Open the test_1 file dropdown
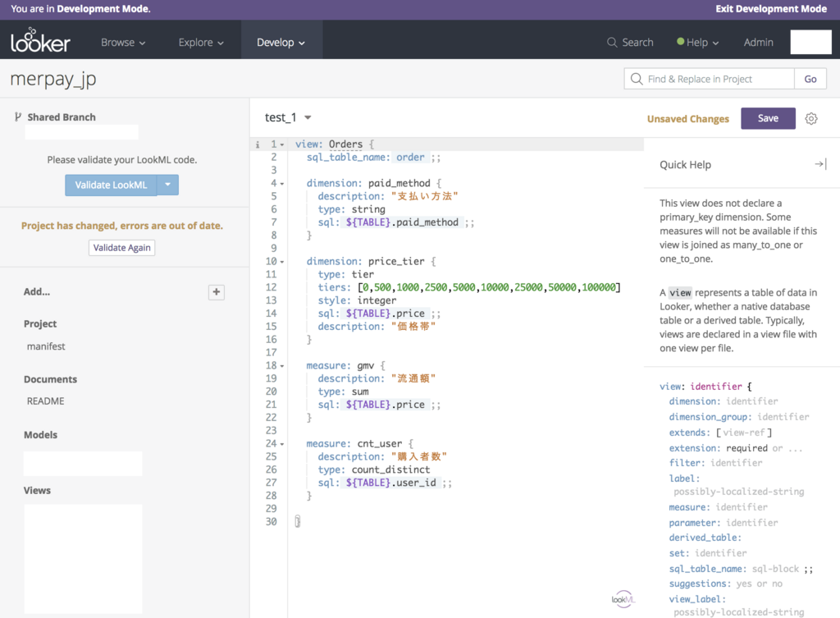This screenshot has height=618, width=840. click(308, 117)
